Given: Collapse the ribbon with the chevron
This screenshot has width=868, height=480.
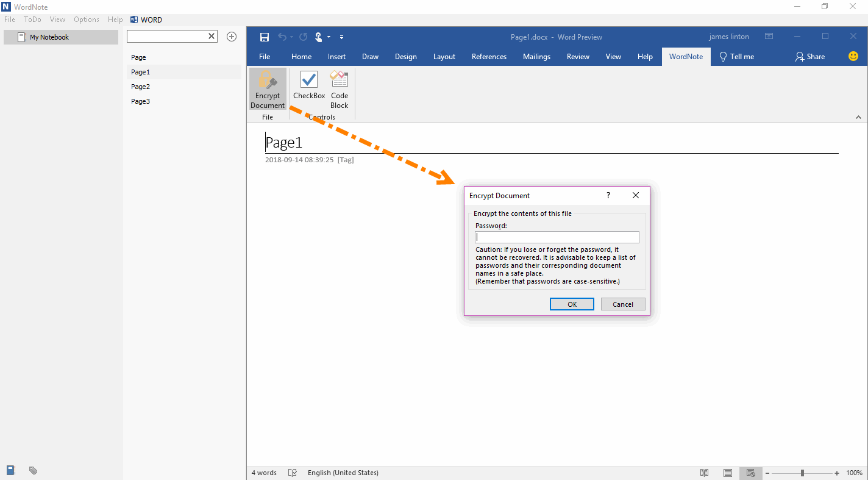Looking at the screenshot, I should pos(858,117).
